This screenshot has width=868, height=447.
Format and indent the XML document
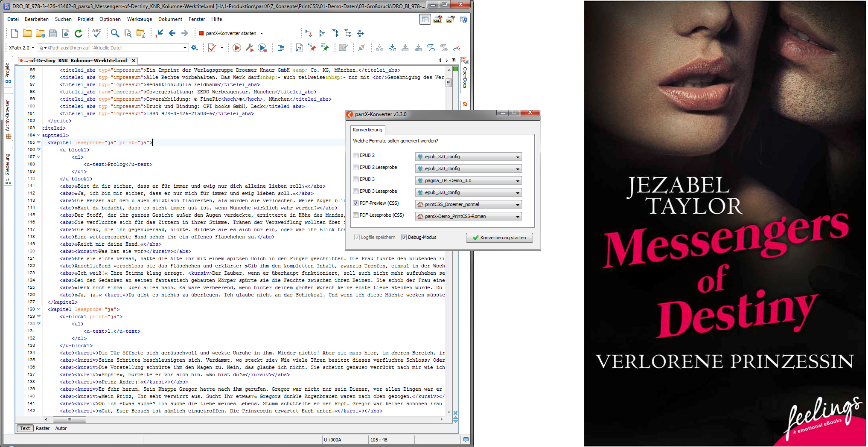click(281, 48)
